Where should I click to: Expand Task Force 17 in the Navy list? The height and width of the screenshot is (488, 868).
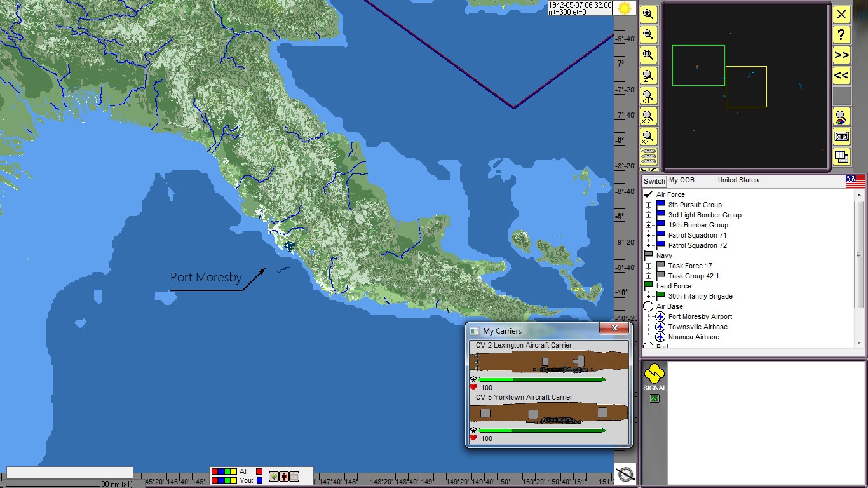(x=649, y=266)
